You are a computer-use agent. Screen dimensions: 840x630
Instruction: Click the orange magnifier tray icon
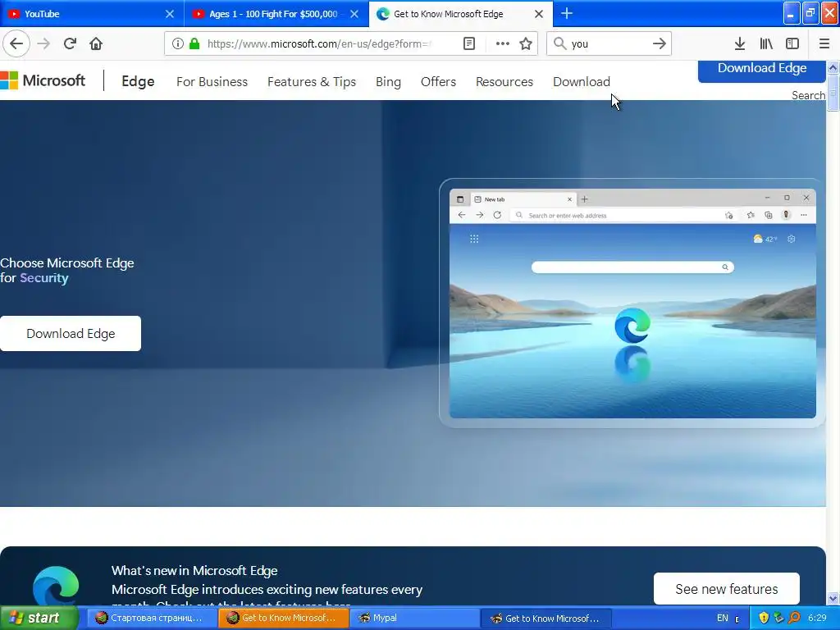pyautogui.click(x=794, y=618)
